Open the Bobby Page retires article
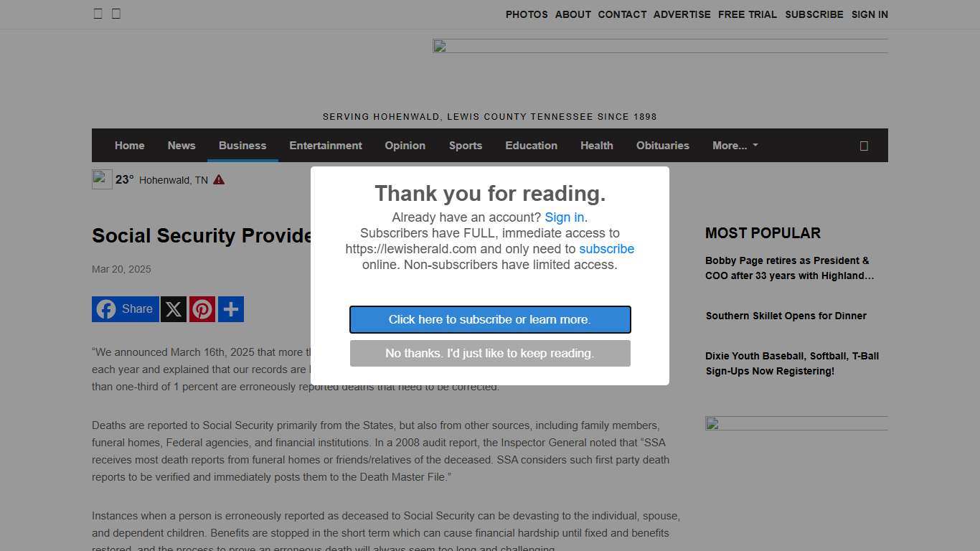Image resolution: width=980 pixels, height=551 pixels. (789, 268)
